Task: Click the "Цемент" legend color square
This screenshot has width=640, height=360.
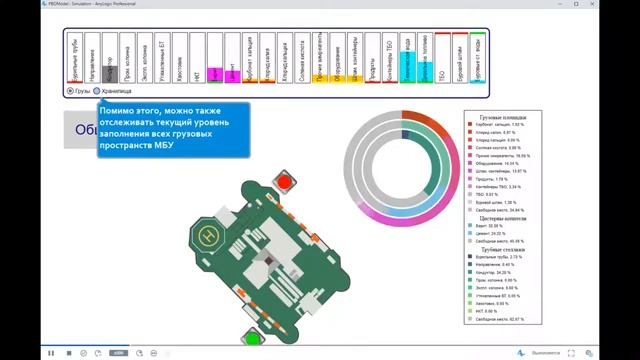Action: [470, 233]
